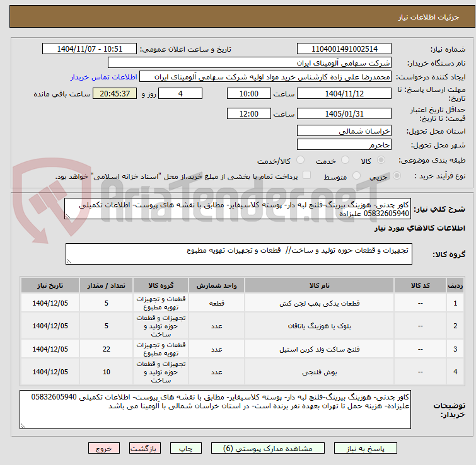Click unit قطعه in row 1
This screenshot has height=465, width=476.
click(x=216, y=303)
